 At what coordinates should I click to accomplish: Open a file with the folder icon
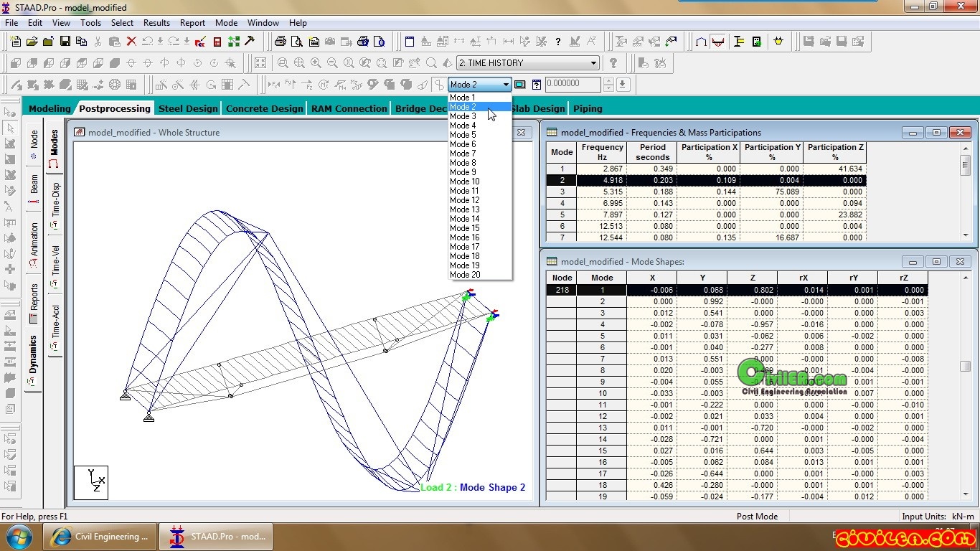click(x=32, y=42)
